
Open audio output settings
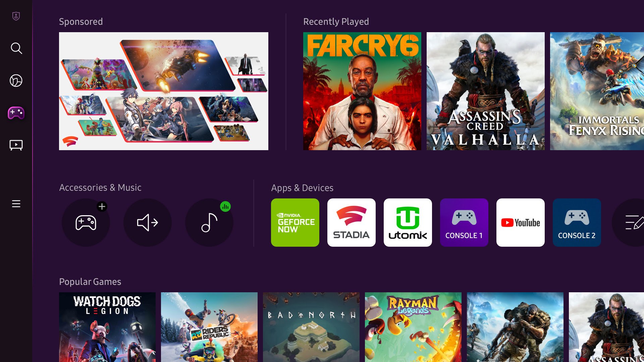click(x=147, y=222)
